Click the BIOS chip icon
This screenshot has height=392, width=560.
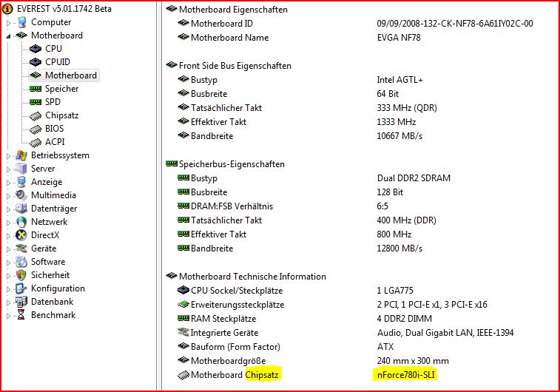pyautogui.click(x=36, y=129)
